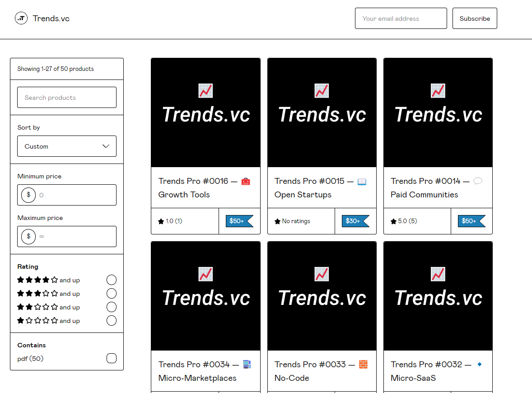532x393 pixels.
Task: Click the open book emoji beside Trends Pro #0015
Action: click(362, 182)
